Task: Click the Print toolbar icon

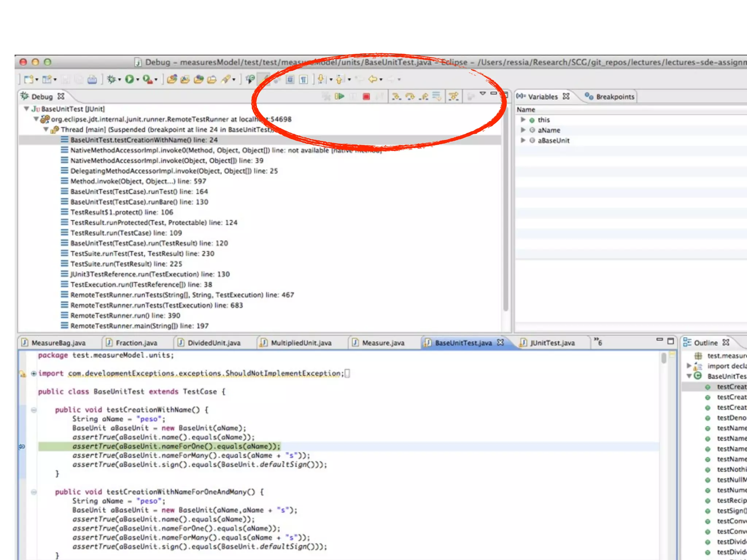Action: point(92,79)
